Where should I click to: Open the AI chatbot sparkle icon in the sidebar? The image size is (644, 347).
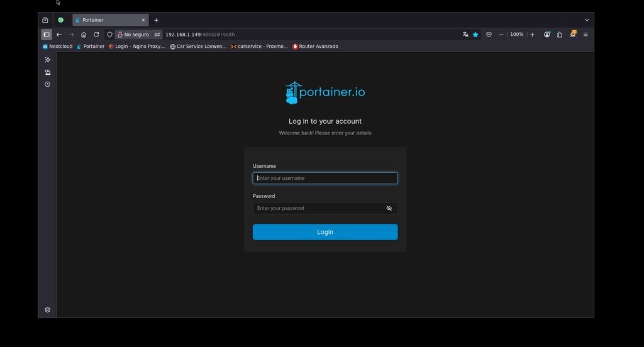coord(48,60)
